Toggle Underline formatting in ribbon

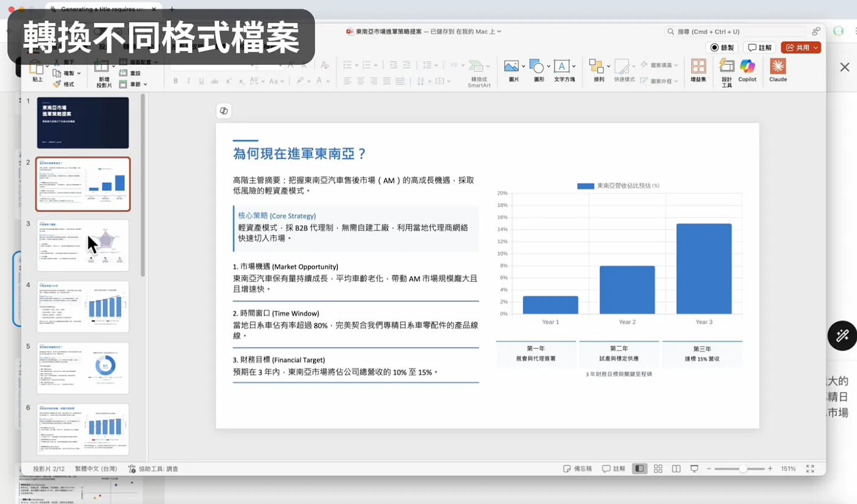201,81
